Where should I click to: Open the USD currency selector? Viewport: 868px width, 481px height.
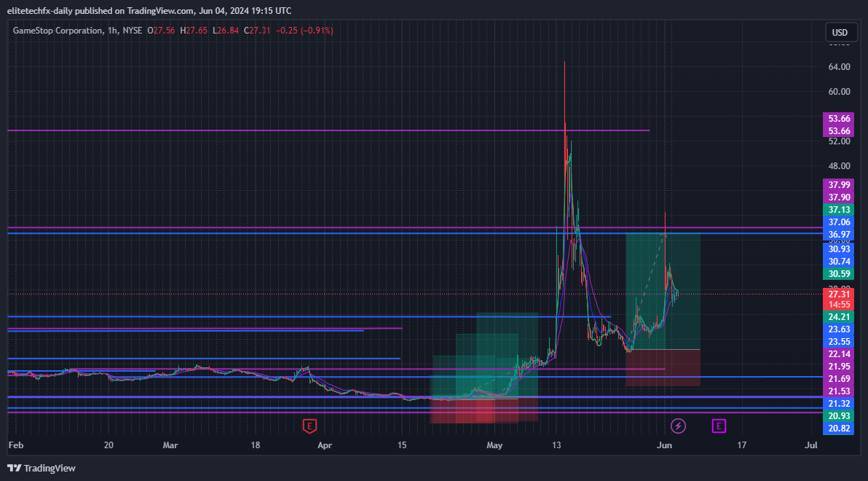pos(840,32)
